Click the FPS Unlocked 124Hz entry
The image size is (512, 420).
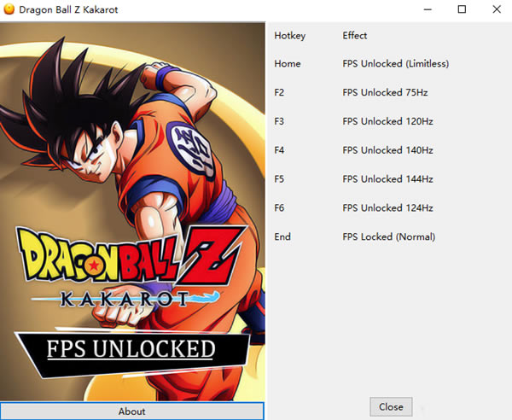387,208
